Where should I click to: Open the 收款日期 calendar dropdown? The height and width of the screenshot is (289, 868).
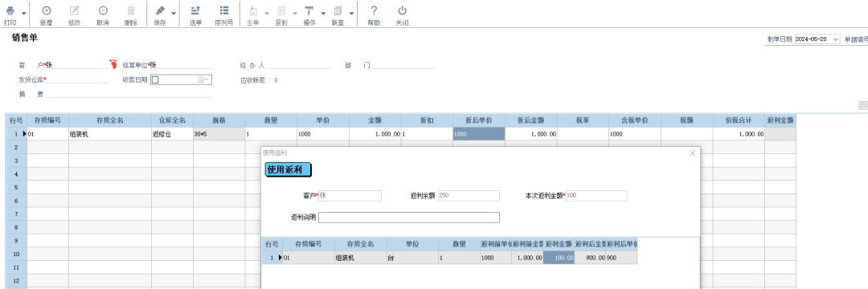coord(204,79)
